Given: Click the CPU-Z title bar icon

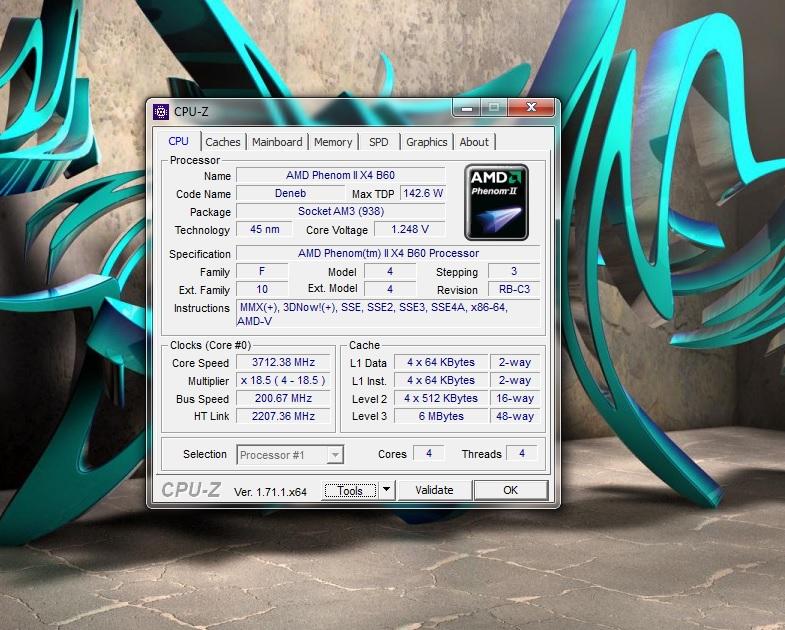Looking at the screenshot, I should pos(161,112).
